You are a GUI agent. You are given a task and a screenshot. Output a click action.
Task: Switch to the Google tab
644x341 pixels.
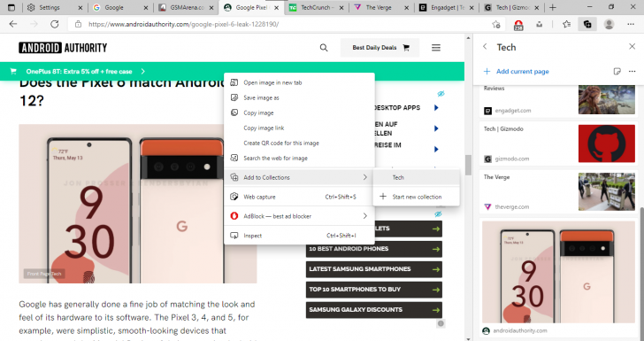pyautogui.click(x=119, y=7)
